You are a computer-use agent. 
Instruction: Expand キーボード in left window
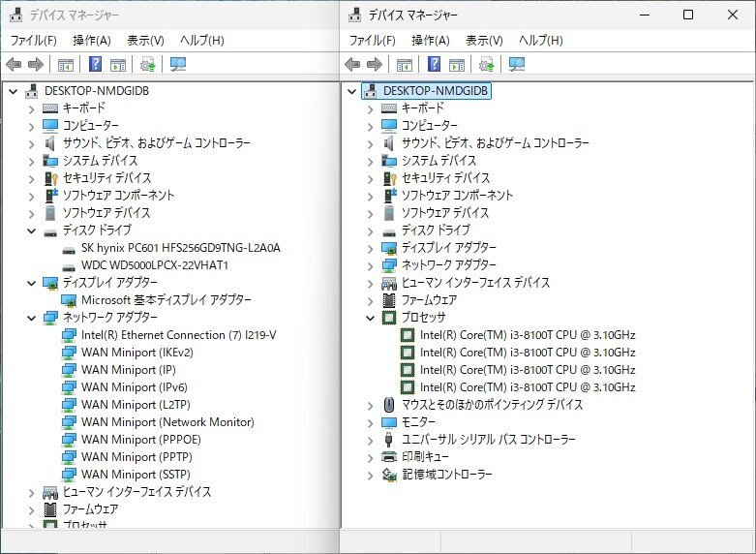[x=32, y=109]
